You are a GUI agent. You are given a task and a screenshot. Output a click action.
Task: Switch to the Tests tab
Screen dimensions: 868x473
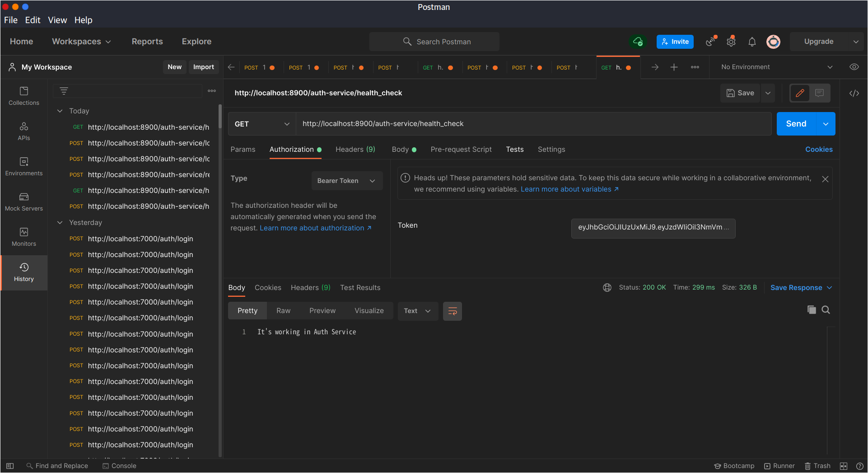point(515,150)
